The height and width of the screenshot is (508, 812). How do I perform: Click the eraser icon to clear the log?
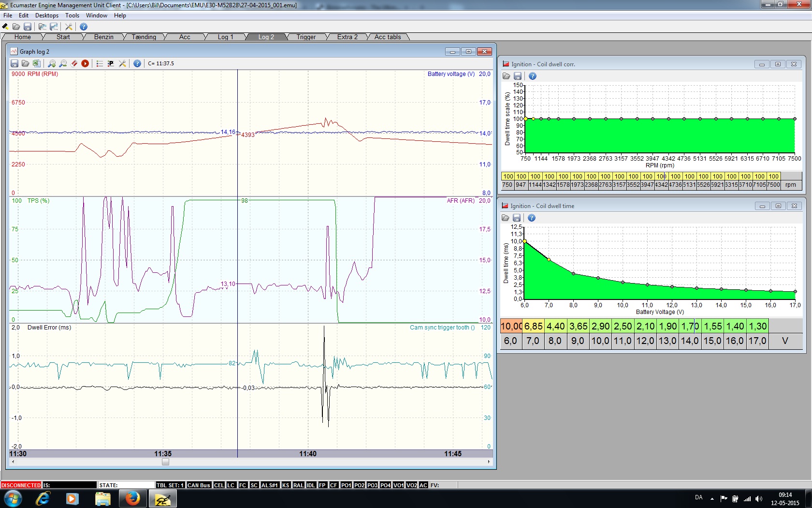click(74, 63)
